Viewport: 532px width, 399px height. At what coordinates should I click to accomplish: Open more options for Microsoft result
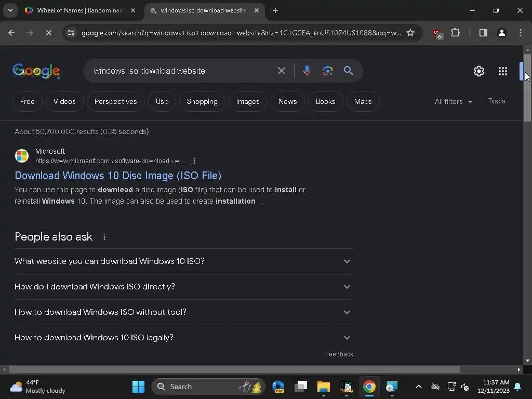(x=194, y=161)
